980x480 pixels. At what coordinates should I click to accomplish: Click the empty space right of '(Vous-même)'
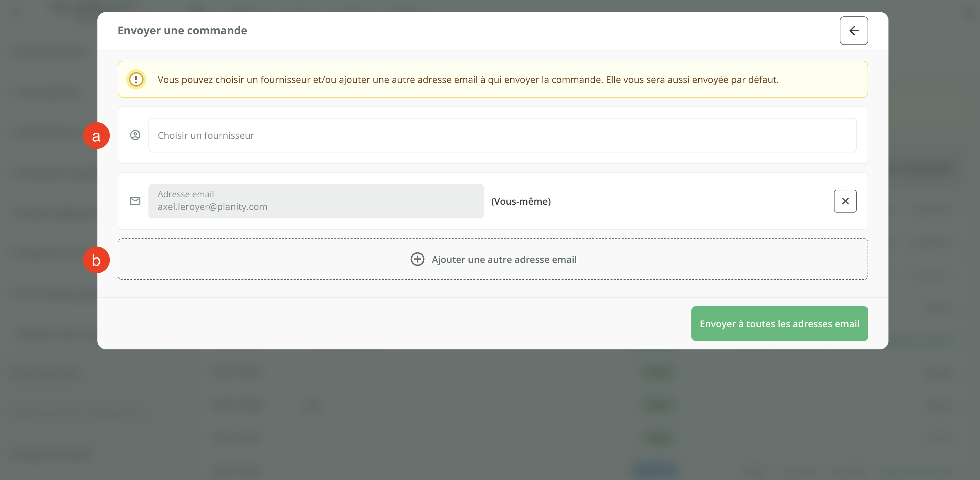[x=685, y=201]
